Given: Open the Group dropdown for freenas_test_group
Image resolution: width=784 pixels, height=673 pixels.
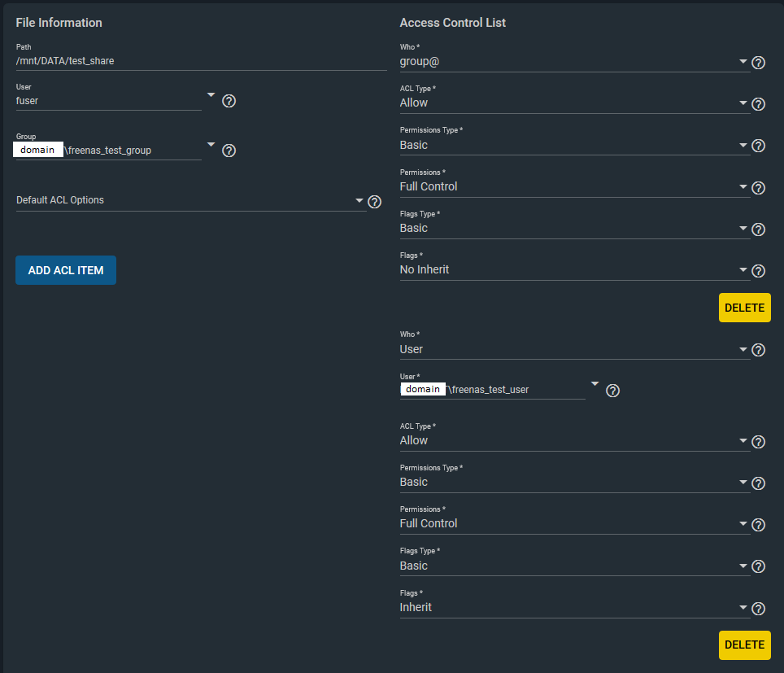Looking at the screenshot, I should [211, 145].
